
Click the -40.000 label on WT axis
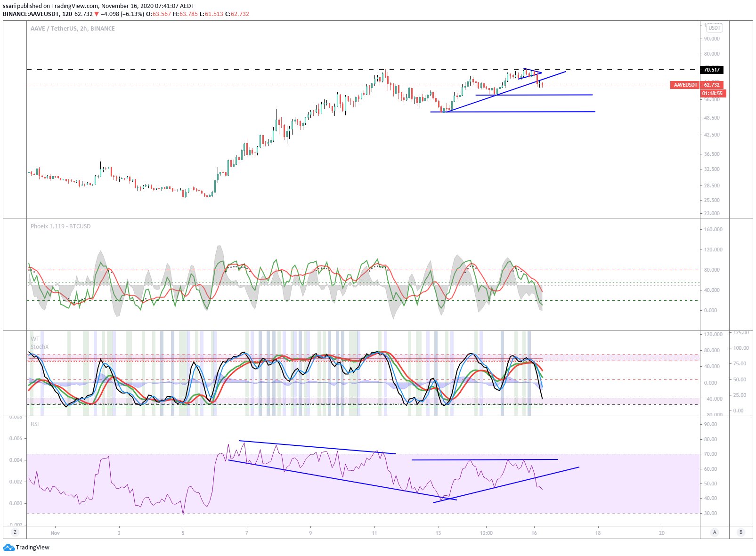(x=713, y=399)
